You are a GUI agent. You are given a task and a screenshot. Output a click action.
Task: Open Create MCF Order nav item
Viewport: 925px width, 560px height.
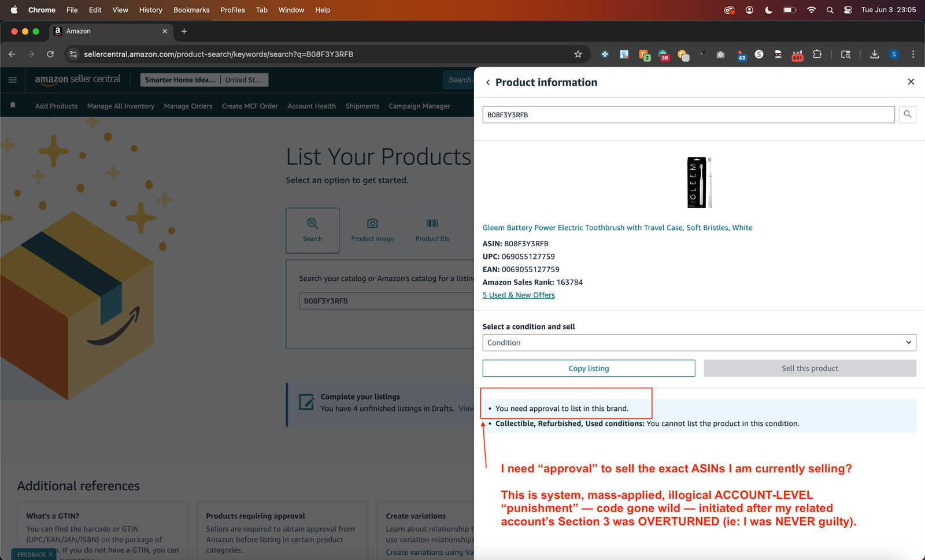click(x=250, y=106)
